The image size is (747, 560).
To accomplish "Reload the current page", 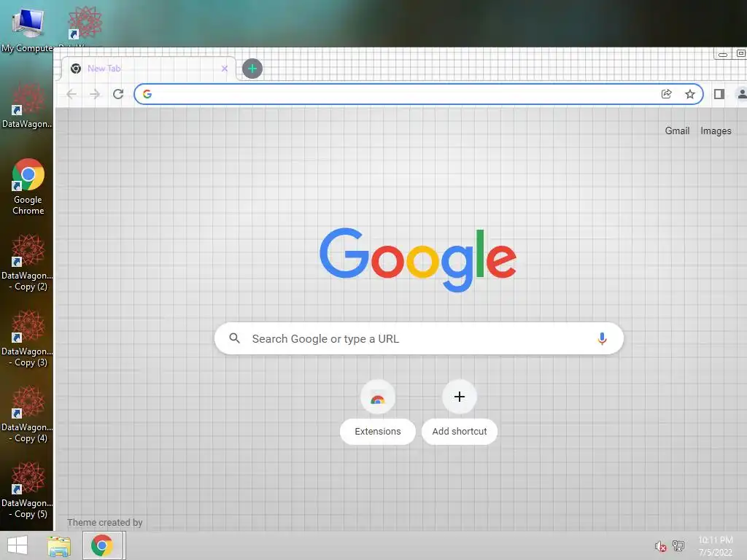I will [118, 94].
